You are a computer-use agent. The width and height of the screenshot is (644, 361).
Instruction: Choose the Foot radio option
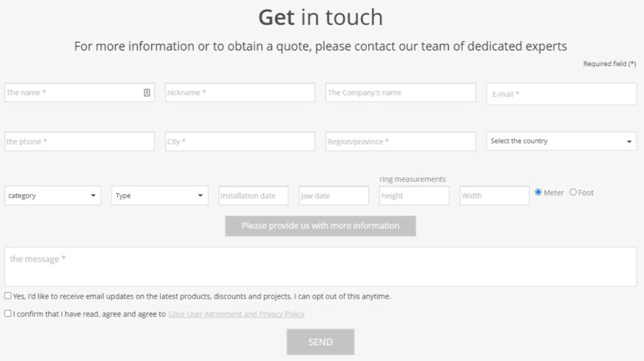573,192
